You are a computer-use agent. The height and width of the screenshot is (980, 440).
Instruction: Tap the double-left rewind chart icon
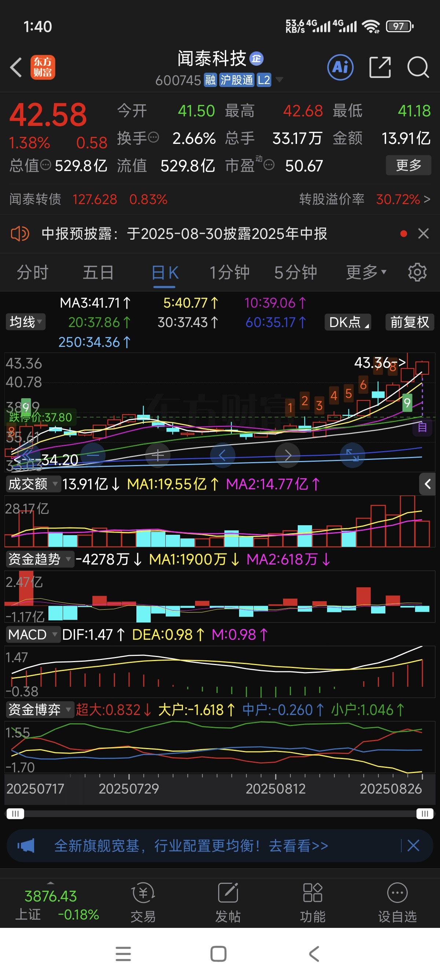click(x=27, y=455)
